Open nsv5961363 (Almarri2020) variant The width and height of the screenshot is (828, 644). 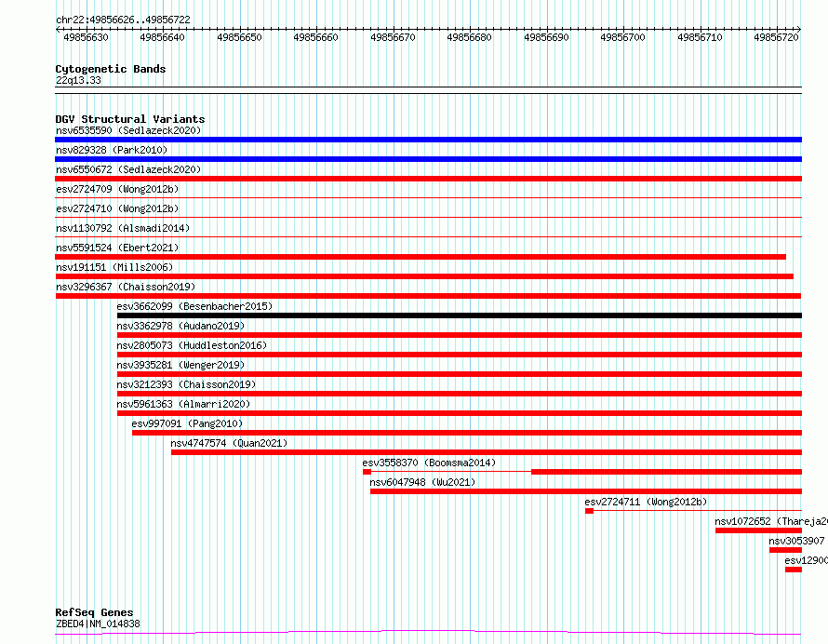(183, 404)
